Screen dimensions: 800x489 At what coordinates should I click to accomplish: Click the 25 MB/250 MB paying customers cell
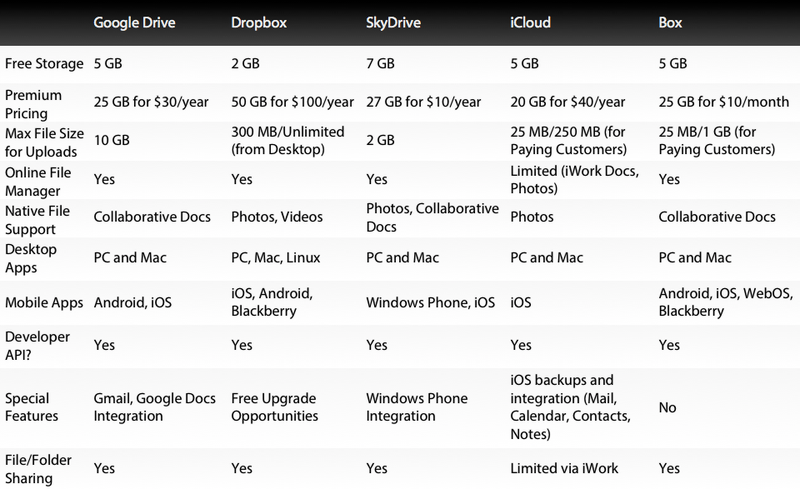(568, 140)
